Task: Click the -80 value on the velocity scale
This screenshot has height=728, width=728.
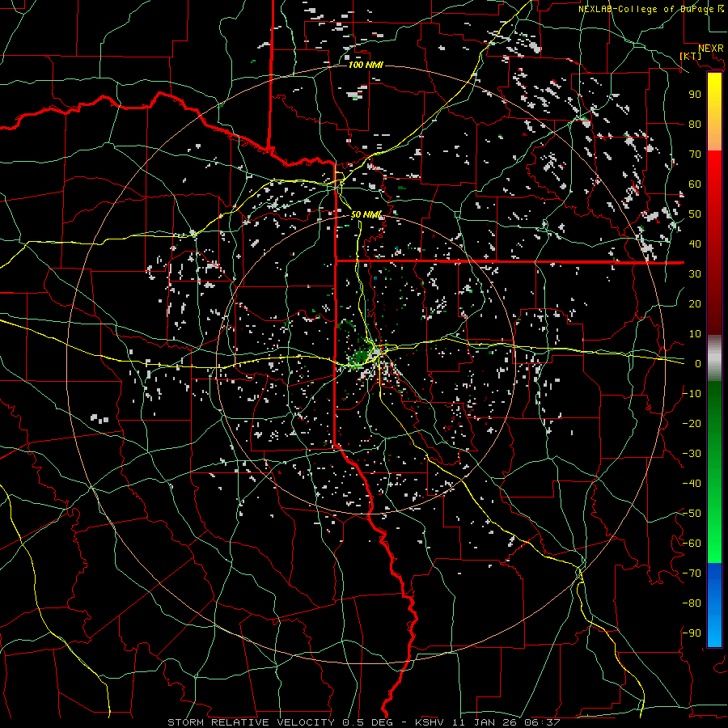Action: pyautogui.click(x=692, y=603)
